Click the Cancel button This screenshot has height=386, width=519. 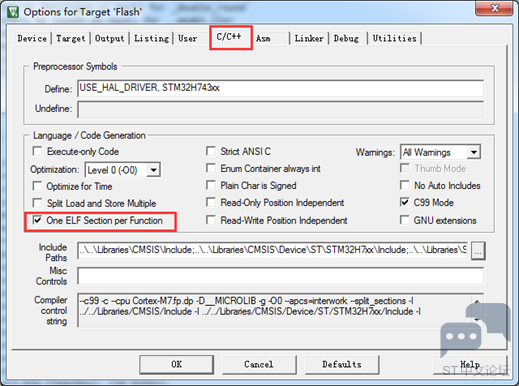259,364
